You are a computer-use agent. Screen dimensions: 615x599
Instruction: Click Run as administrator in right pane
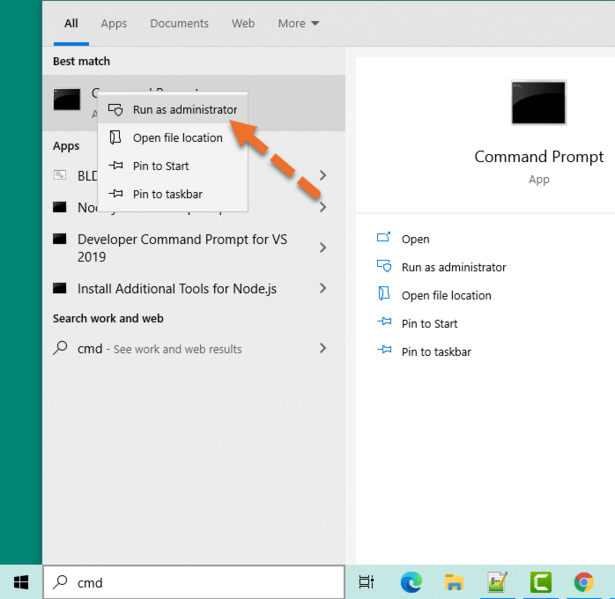[454, 268]
